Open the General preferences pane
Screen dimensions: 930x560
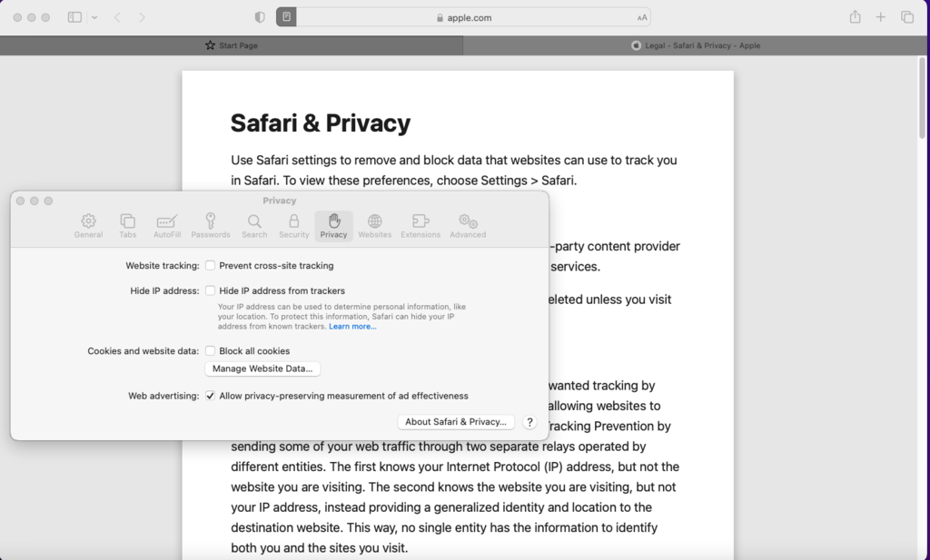(88, 226)
